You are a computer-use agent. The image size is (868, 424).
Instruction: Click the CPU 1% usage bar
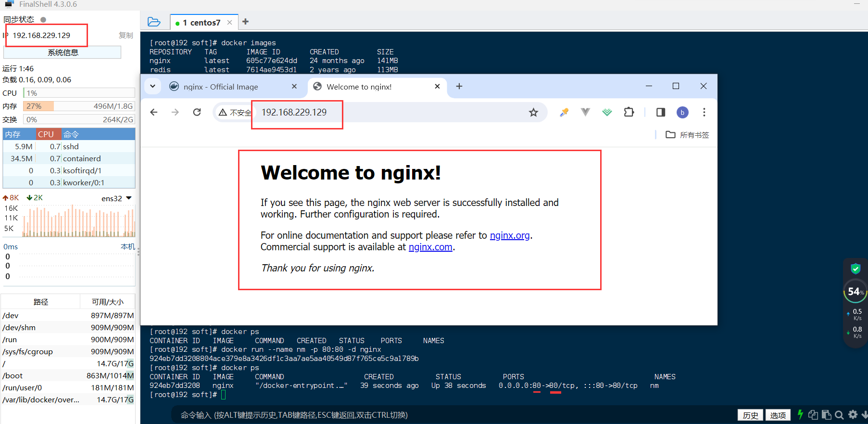(79, 93)
